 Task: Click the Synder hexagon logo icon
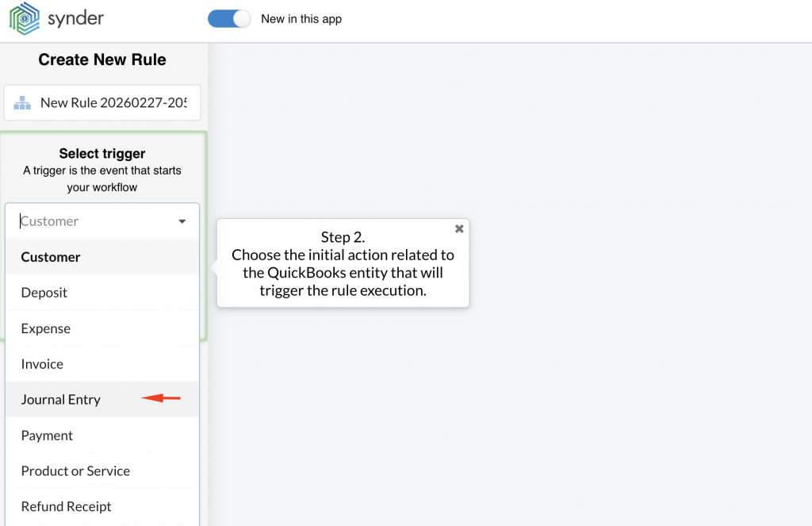click(x=24, y=19)
